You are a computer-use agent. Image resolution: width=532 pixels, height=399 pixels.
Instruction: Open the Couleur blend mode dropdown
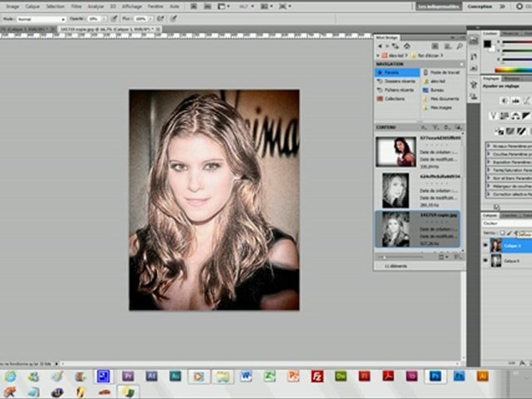click(507, 223)
